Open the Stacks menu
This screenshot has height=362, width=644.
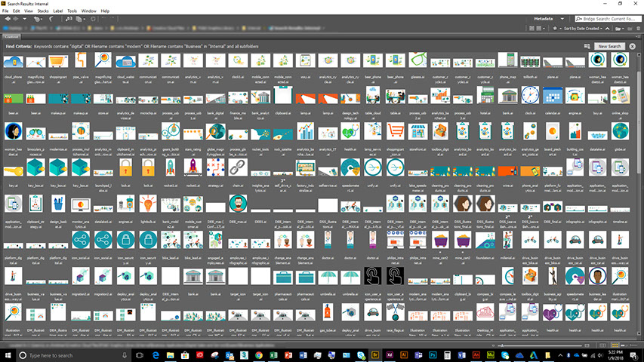tap(39, 11)
